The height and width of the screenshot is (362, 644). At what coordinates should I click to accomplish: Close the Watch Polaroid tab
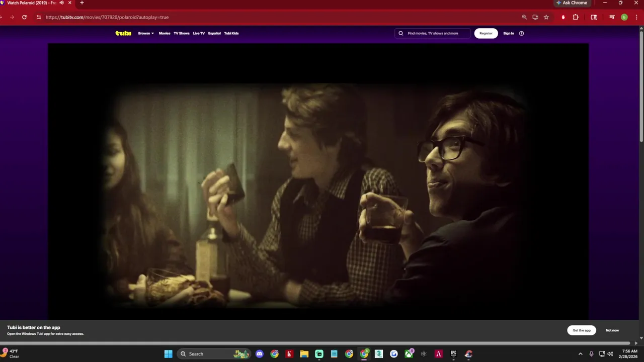point(70,3)
